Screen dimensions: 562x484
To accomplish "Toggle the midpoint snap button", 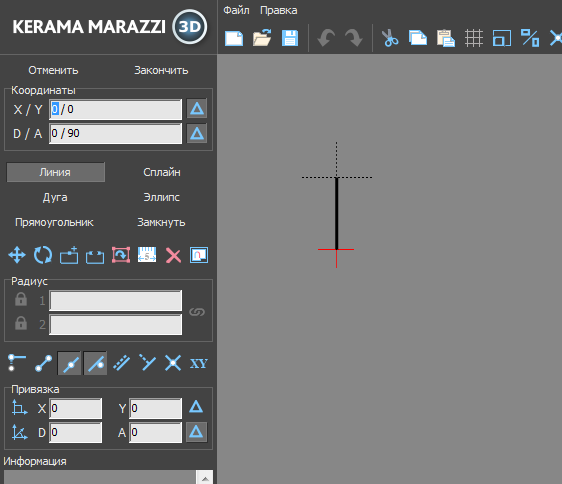I will [x=69, y=363].
